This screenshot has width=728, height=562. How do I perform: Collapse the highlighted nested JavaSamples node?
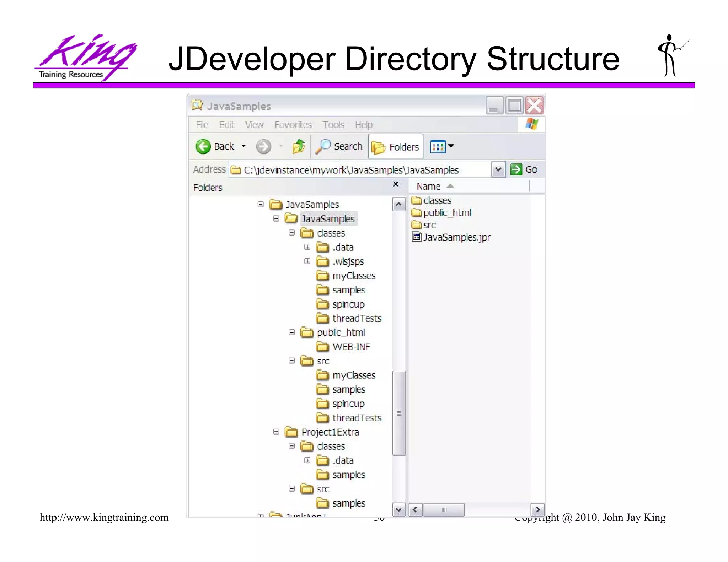(276, 218)
